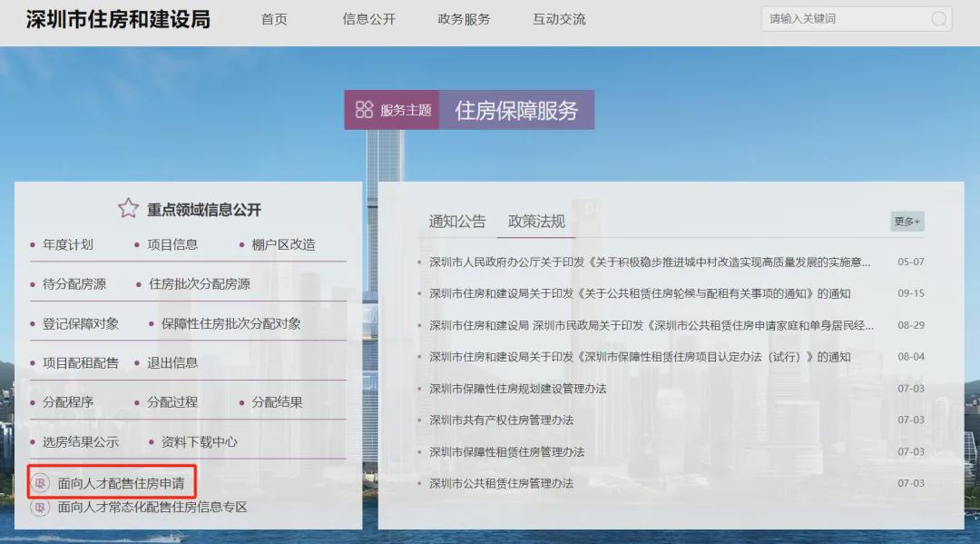Image resolution: width=980 pixels, height=544 pixels.
Task: Open the 信息公开 menu
Action: pos(368,19)
